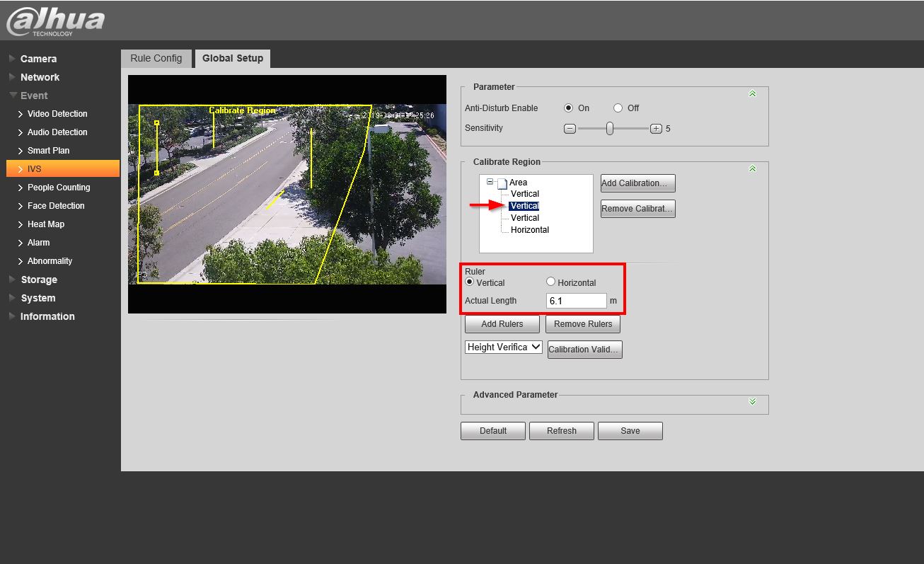Click the Add Rulers button

pyautogui.click(x=502, y=324)
